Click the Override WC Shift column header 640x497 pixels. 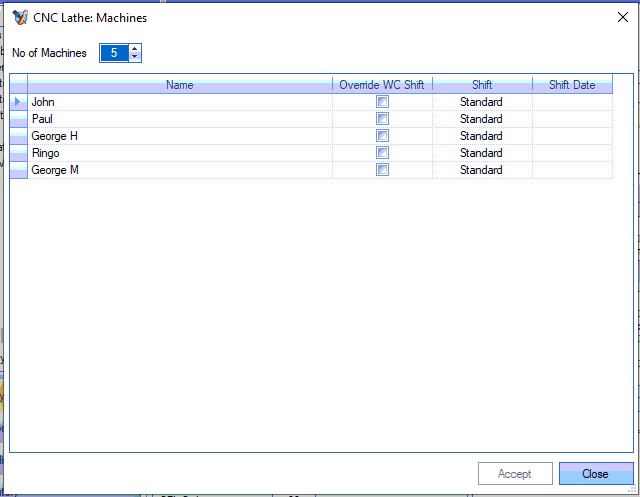point(382,85)
